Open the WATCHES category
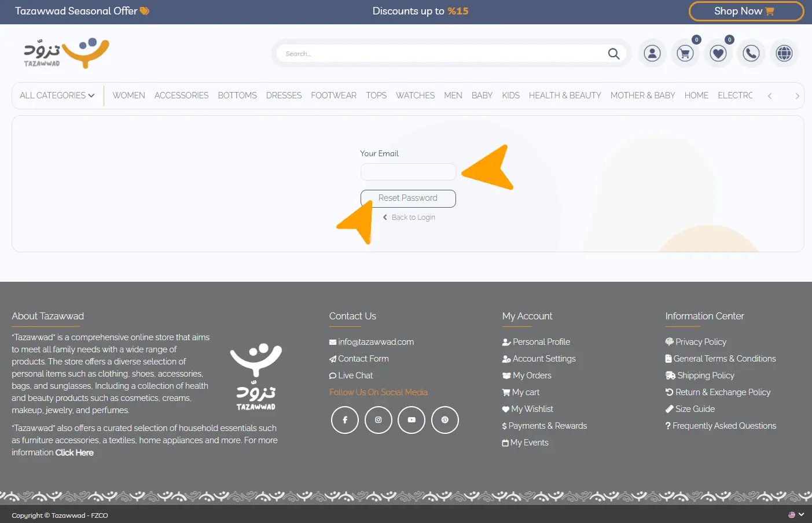 [415, 95]
